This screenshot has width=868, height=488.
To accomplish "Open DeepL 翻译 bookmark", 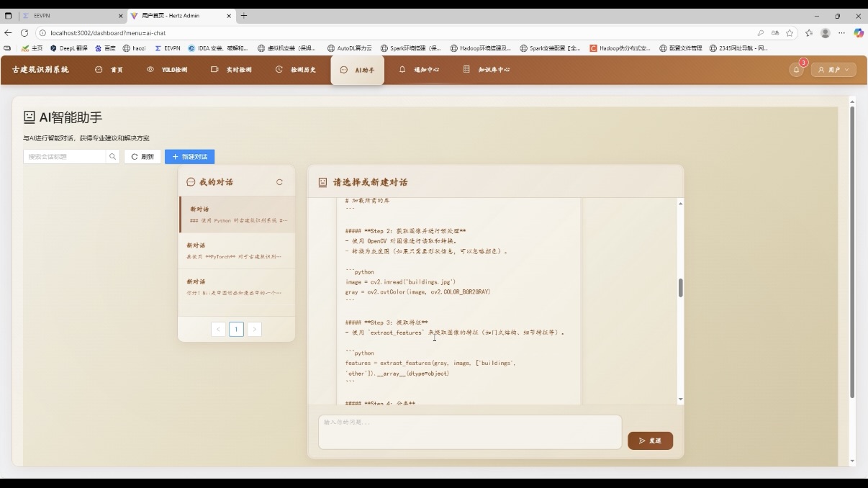I will [x=68, y=48].
